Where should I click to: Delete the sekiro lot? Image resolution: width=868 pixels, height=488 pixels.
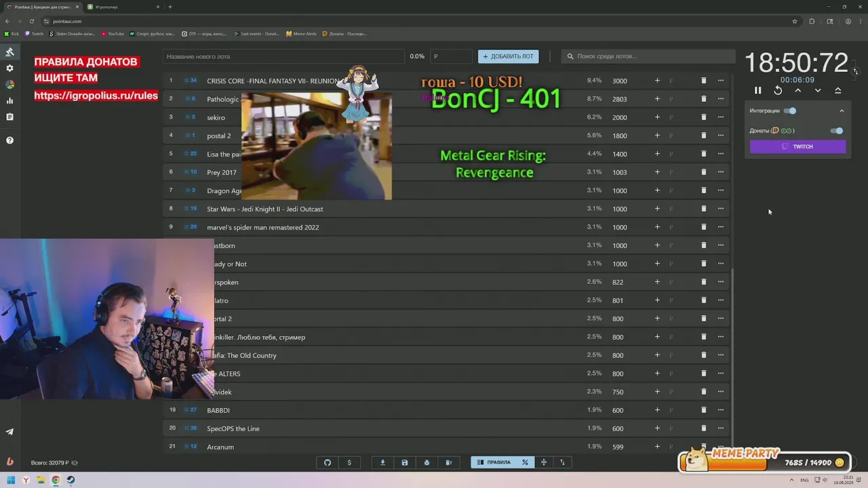coord(703,117)
